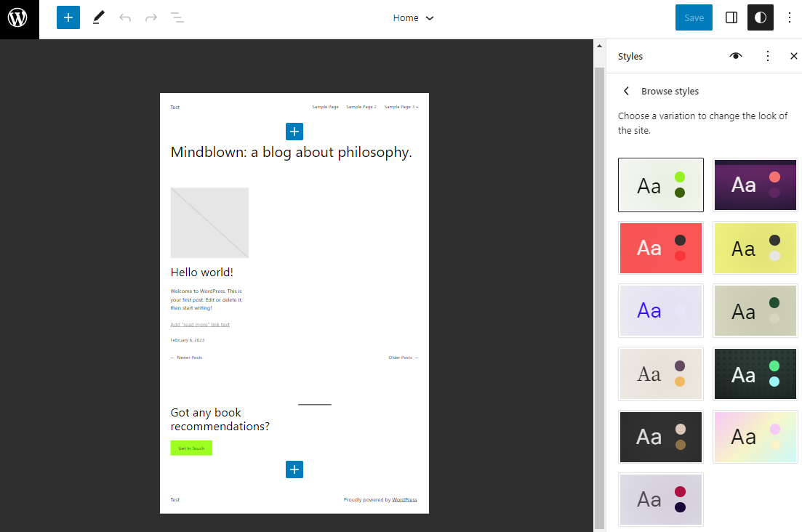The image size is (802, 532).
Task: Preview styles with the Style Book eye icon
Action: 735,56
